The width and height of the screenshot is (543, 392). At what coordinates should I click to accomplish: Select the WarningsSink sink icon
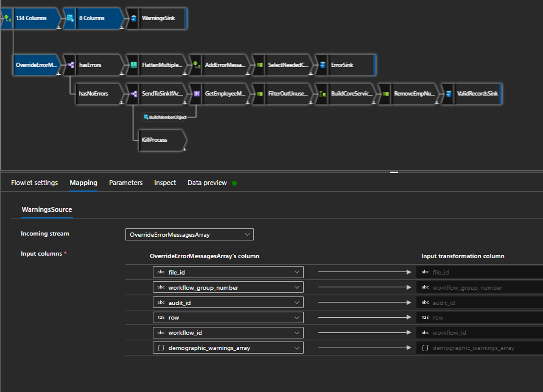click(133, 18)
